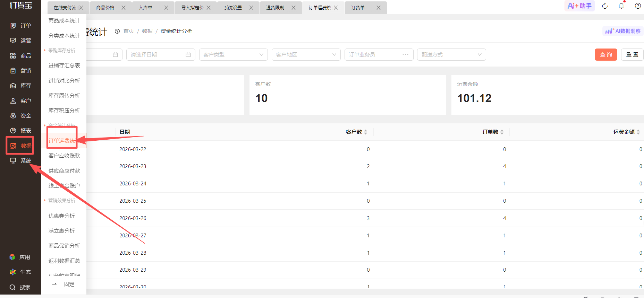The height and width of the screenshot is (298, 644).
Task: Open the 资金 sidebar menu
Action: point(20,116)
